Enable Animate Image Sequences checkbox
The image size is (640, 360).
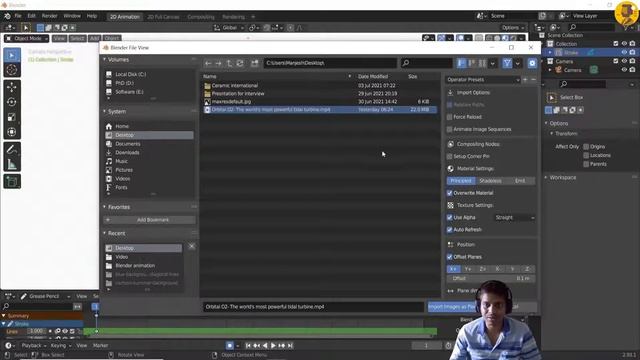coord(449,129)
